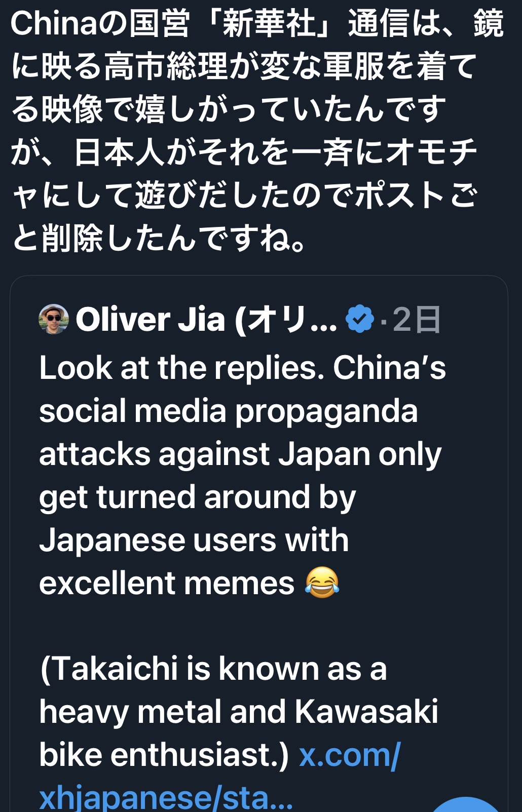Viewport: 522px width, 812px height.
Task: Tap the blue verified checkmark badge
Action: pos(359,319)
